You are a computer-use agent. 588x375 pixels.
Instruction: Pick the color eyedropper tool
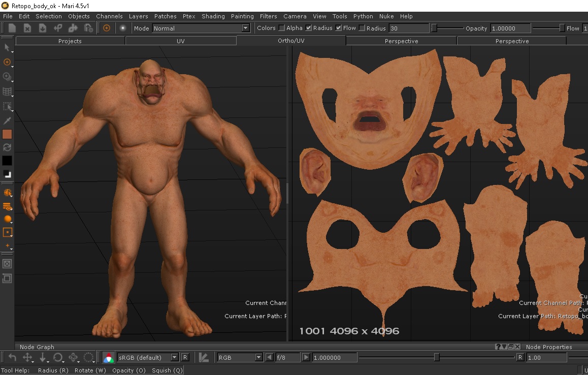[7, 120]
